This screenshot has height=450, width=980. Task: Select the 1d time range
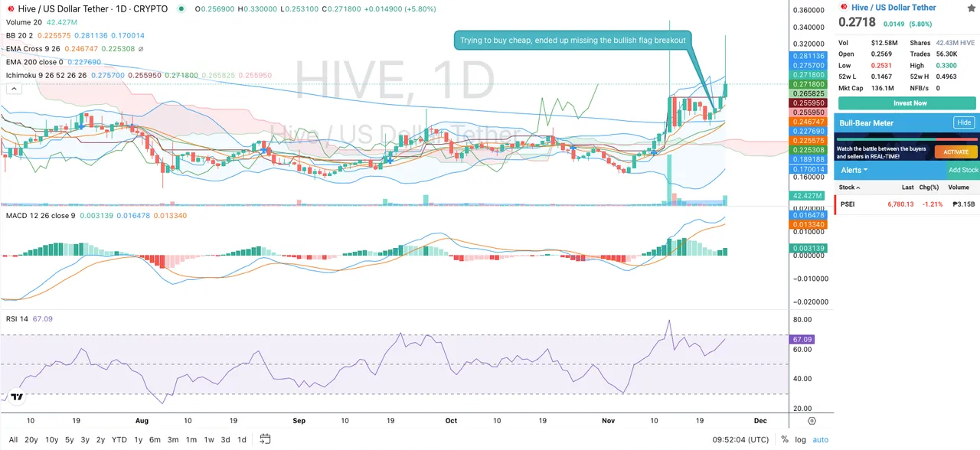(242, 439)
